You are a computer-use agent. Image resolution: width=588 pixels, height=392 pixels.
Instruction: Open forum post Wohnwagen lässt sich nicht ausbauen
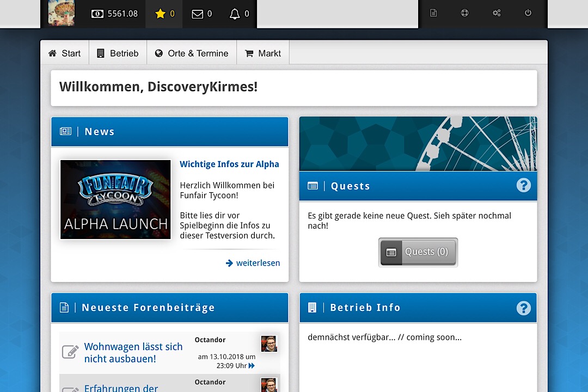point(133,352)
